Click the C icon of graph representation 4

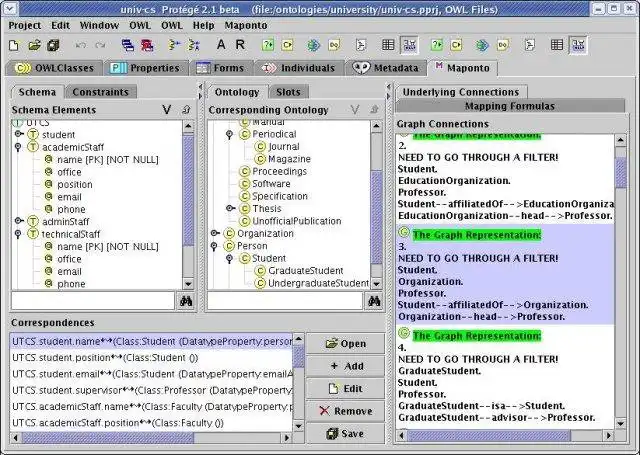pos(403,333)
